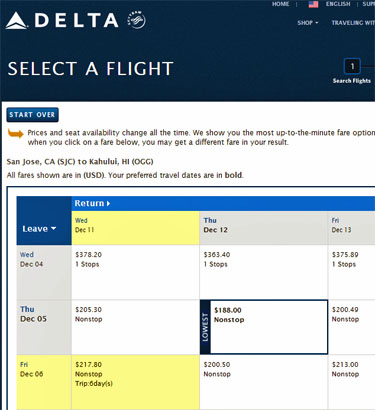Select the Thu Dec 12 return column header
The image size is (375, 410).
coord(264,228)
